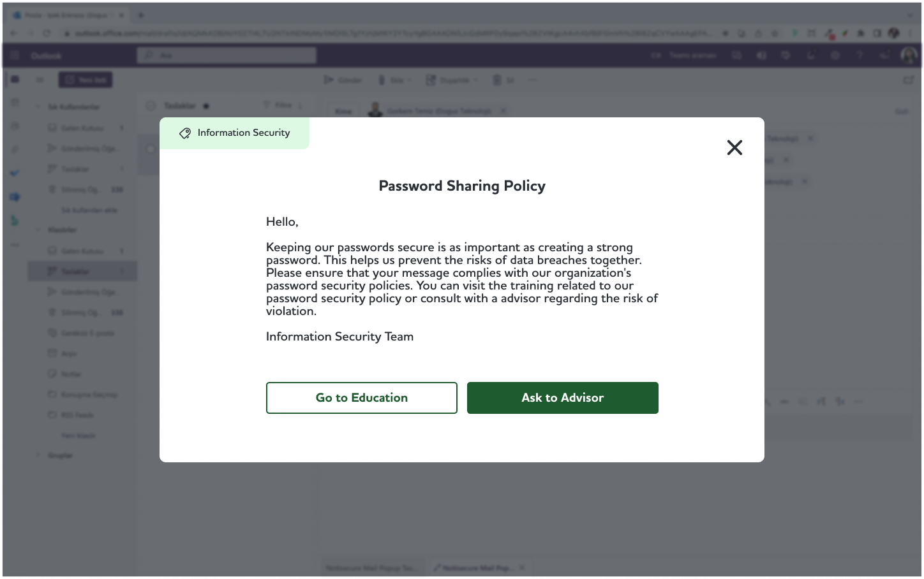This screenshot has width=924, height=579.
Task: Click the help question mark icon
Action: (x=860, y=55)
